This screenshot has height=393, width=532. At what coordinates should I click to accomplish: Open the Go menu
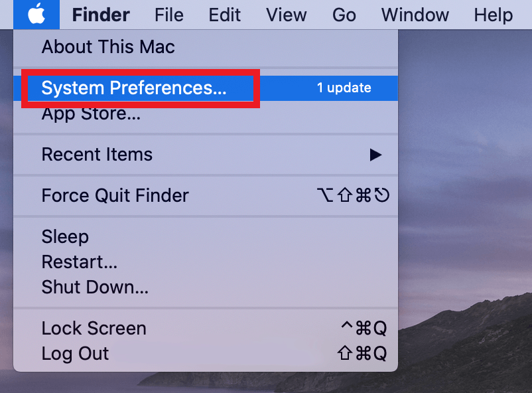click(344, 15)
